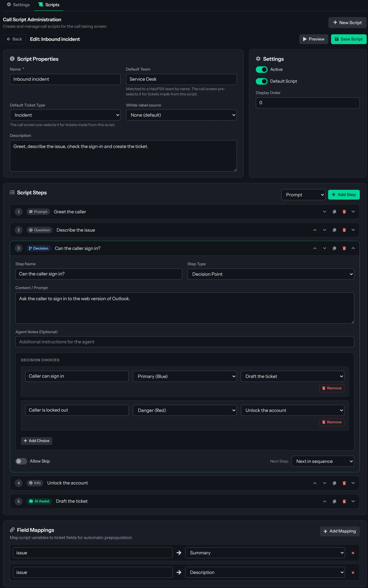Image resolution: width=368 pixels, height=588 pixels.
Task: Click the Display Order input field
Action: (x=308, y=103)
